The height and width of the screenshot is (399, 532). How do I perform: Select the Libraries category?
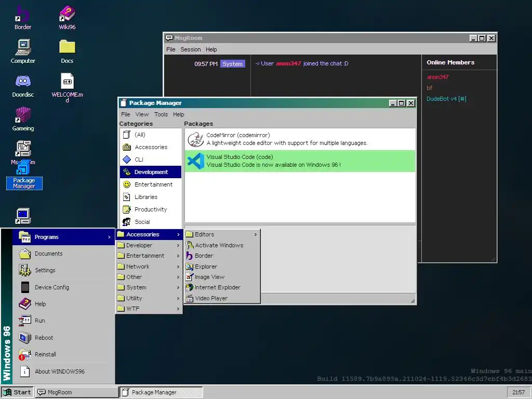[151, 197]
